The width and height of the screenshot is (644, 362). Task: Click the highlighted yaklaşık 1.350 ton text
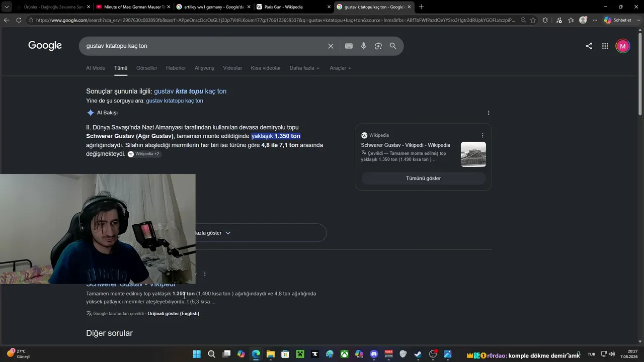276,136
